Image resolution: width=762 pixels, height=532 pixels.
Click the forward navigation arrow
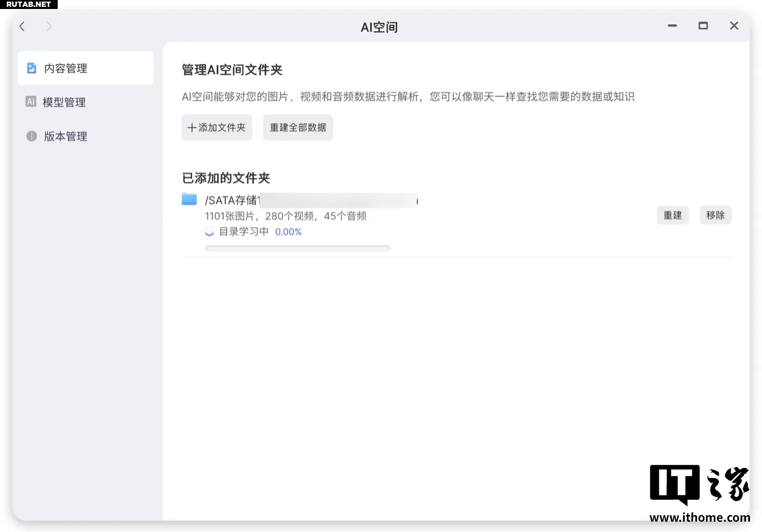tap(49, 26)
